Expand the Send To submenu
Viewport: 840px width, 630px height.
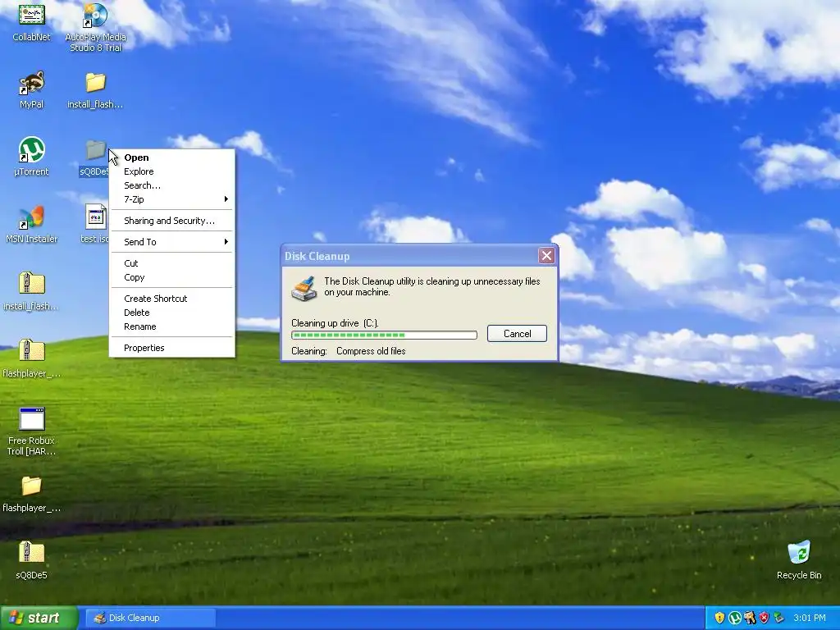[x=172, y=242]
